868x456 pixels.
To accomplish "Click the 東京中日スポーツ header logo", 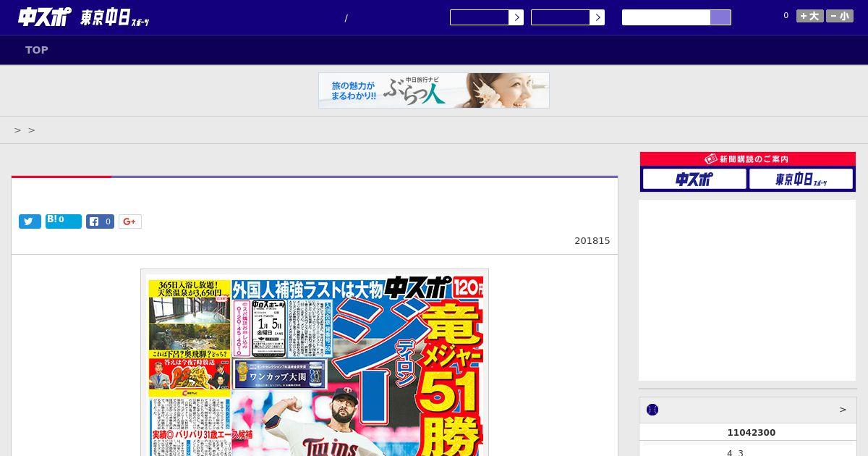I will (115, 18).
